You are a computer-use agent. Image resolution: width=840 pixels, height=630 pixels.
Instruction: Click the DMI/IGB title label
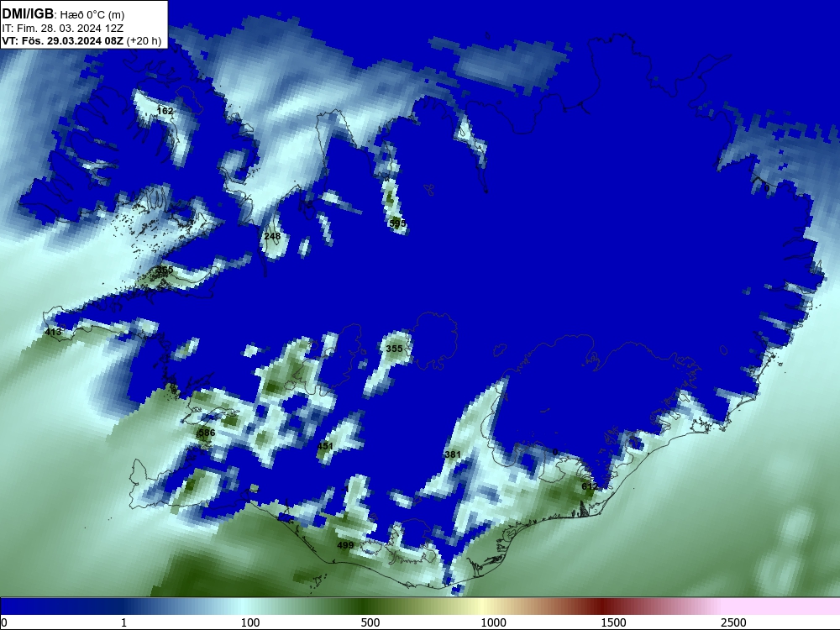point(28,14)
